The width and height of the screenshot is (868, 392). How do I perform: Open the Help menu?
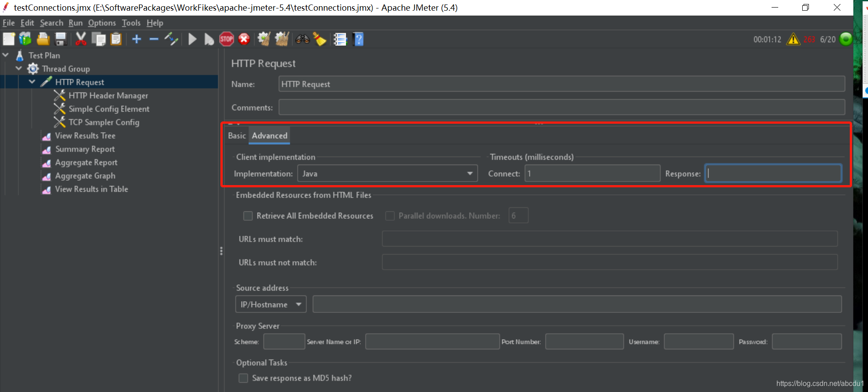pos(155,23)
